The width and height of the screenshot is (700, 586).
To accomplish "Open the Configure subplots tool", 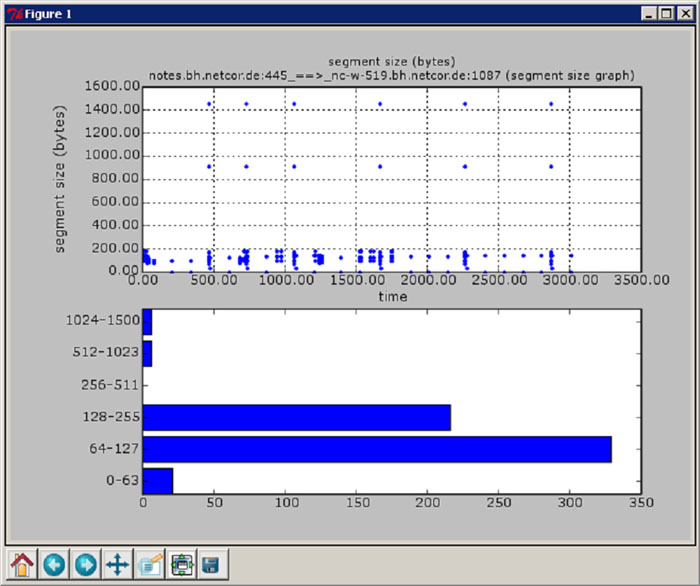I will coord(182,565).
